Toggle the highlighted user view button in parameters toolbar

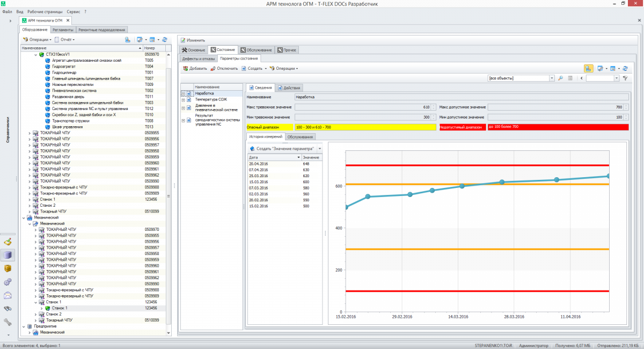tap(588, 69)
